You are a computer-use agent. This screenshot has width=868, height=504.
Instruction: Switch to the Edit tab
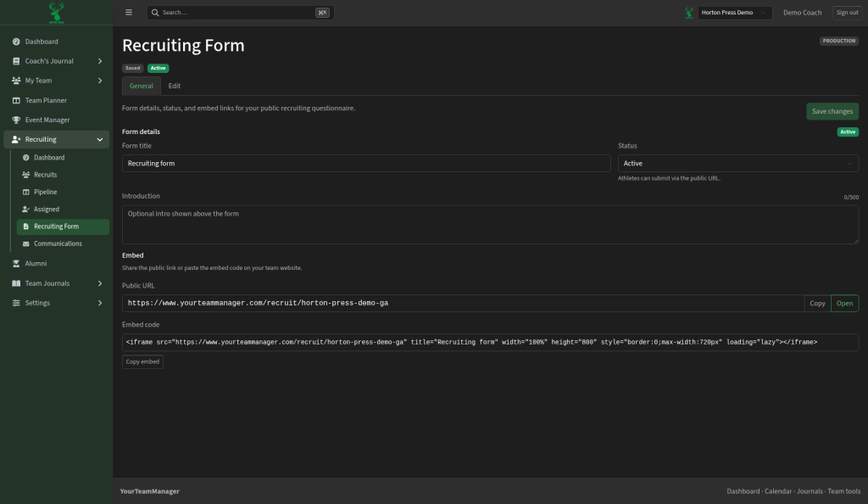[175, 86]
